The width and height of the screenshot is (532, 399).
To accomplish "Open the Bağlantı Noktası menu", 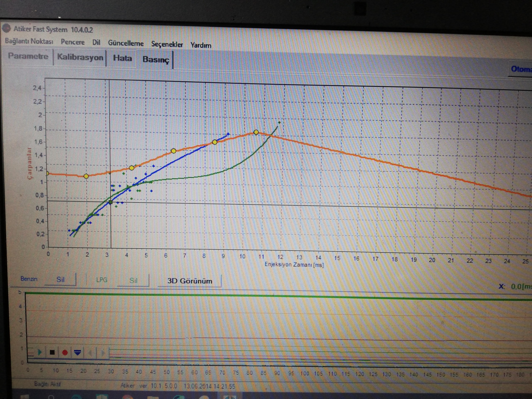I will [29, 41].
